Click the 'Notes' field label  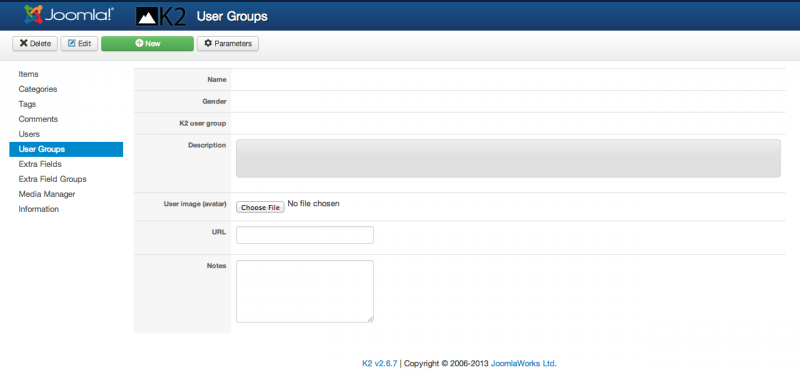216,266
